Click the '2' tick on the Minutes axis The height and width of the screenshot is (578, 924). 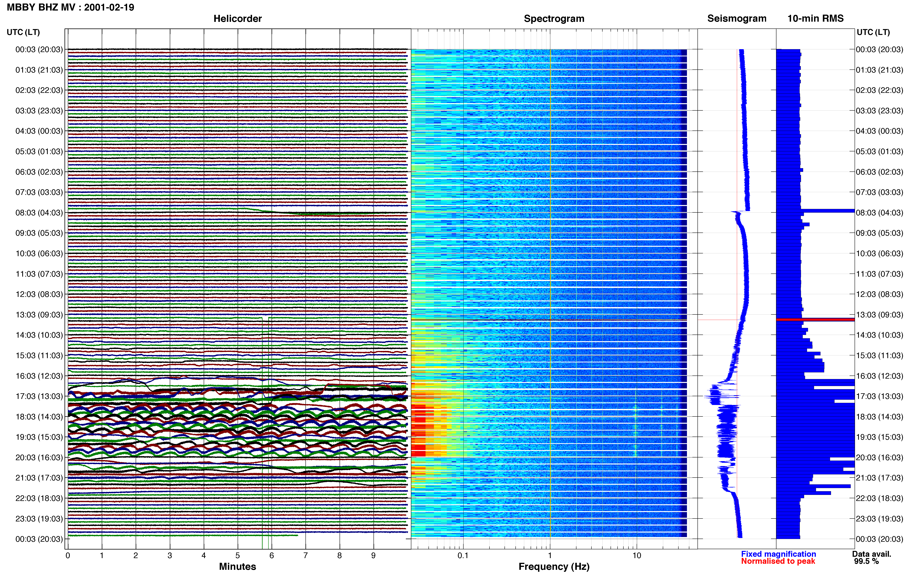(x=136, y=555)
